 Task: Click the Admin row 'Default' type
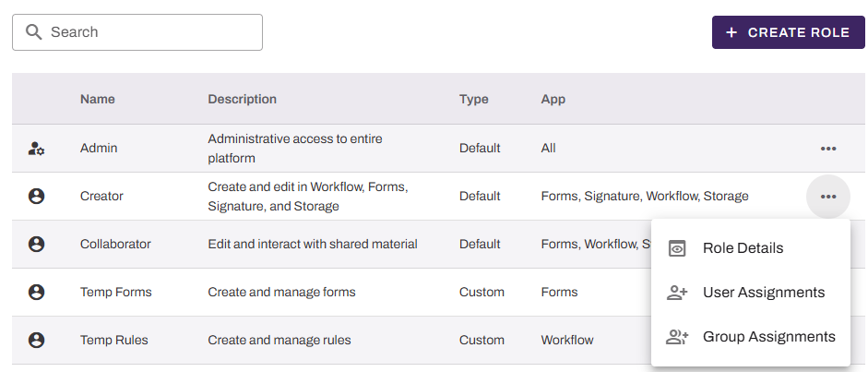(480, 149)
